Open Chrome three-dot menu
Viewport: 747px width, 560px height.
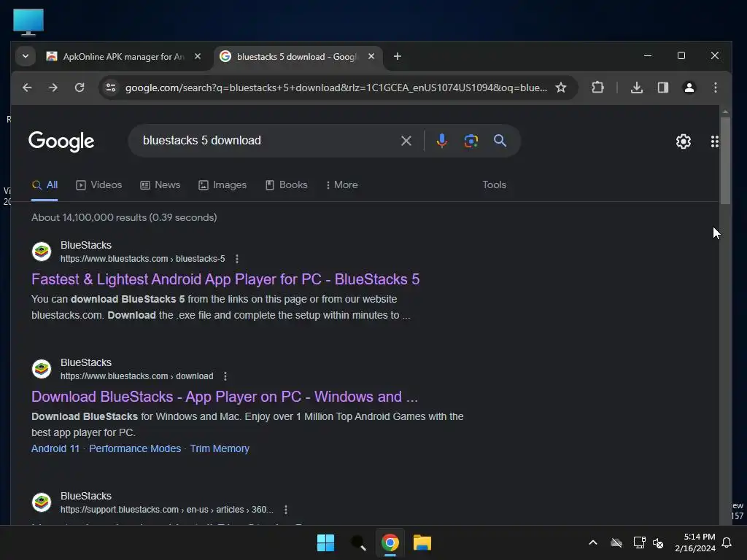pyautogui.click(x=715, y=87)
